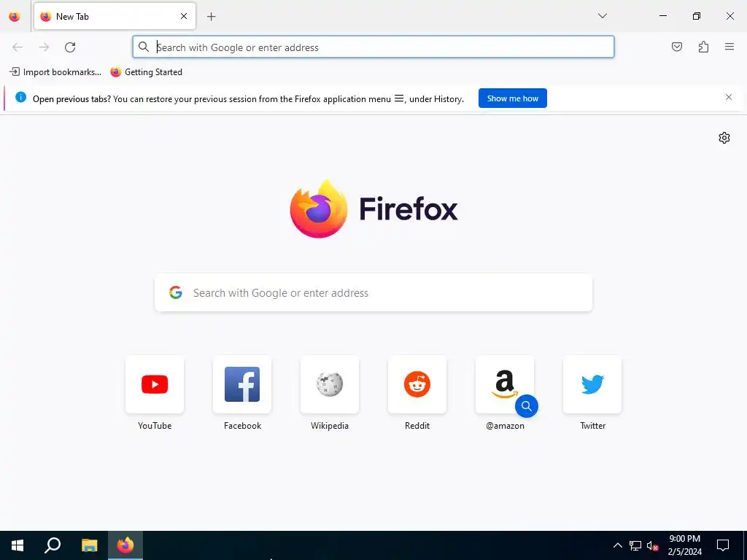This screenshot has width=747, height=560.
Task: Click the Show me how button
Action: tap(513, 98)
